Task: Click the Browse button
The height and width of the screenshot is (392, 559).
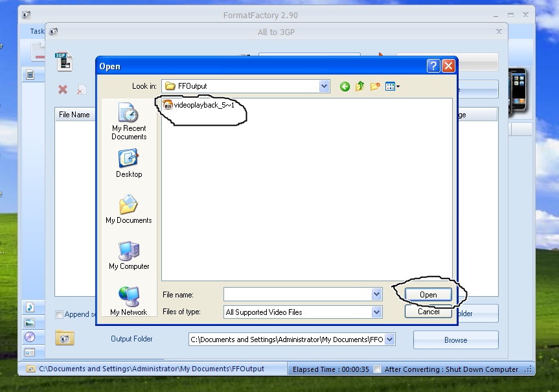Action: [x=455, y=340]
